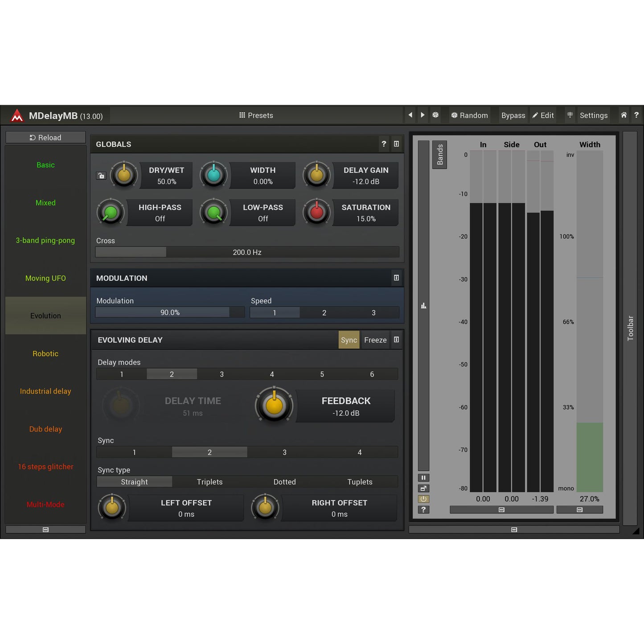
Task: Click the random dice icon beside arrows
Action: tap(435, 115)
